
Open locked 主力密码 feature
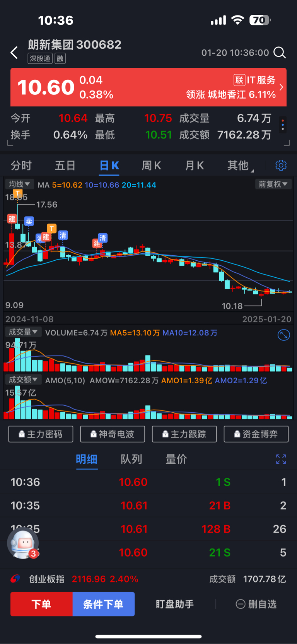(x=41, y=434)
